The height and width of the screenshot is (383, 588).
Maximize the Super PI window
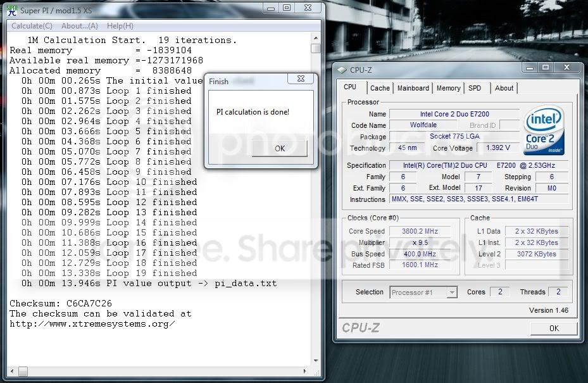[287, 8]
